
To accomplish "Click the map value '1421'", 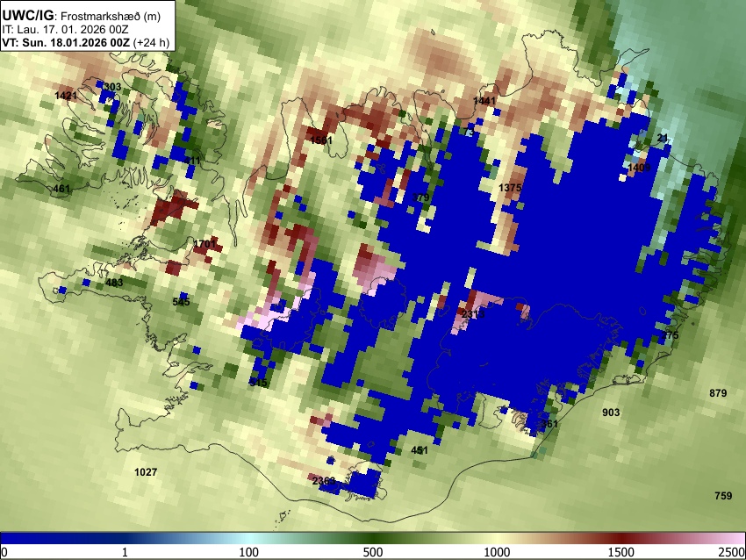I will point(66,96).
